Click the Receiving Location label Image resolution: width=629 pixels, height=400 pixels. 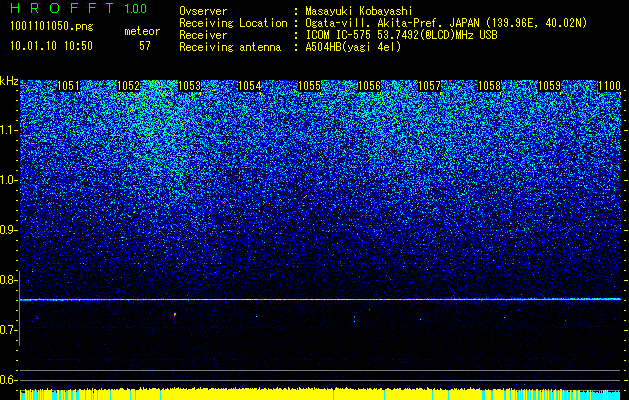[233, 24]
